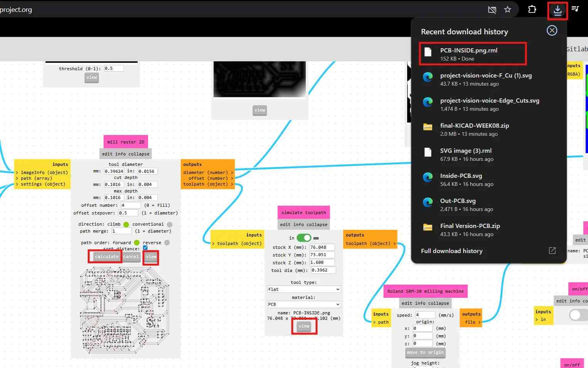Click the Edge icon beside Out-PCB.svg
588x368 pixels.
[x=428, y=203]
